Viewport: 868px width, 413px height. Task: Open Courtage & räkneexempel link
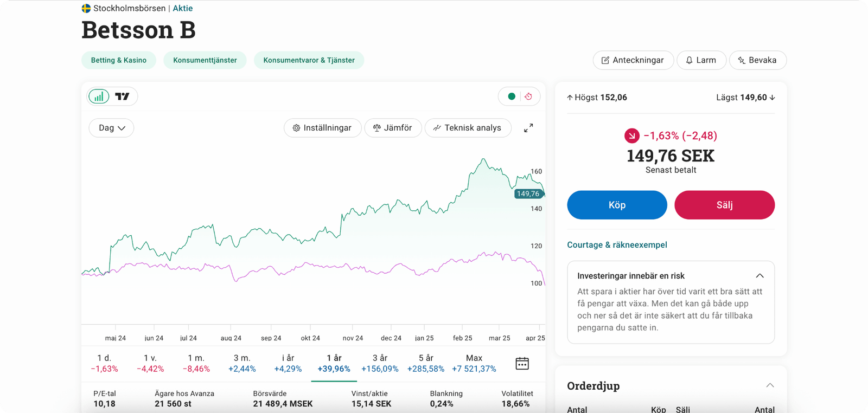(x=617, y=245)
